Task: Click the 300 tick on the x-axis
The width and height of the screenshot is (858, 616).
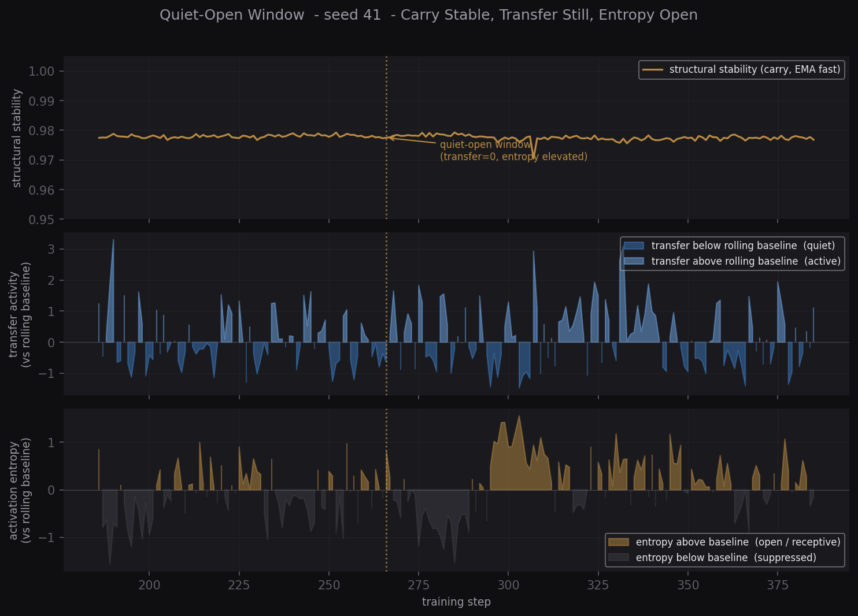Action: [x=508, y=585]
